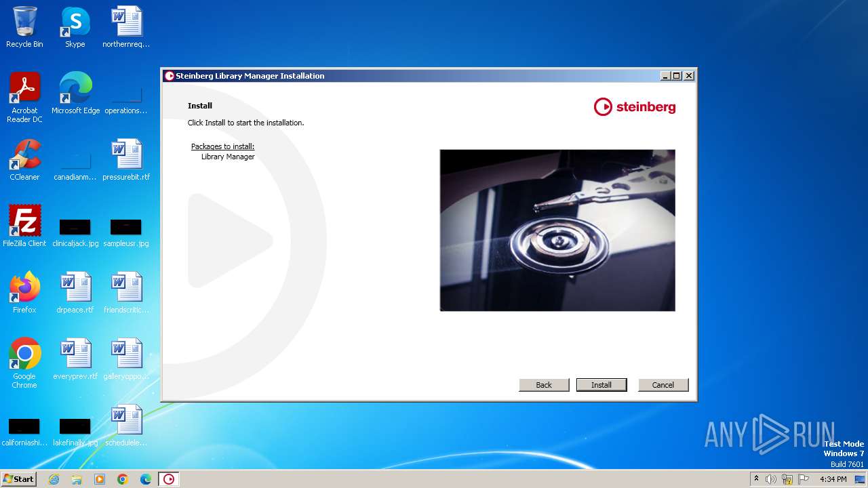Click the Packages to install label
Screen dimensions: 868x488
click(222, 146)
